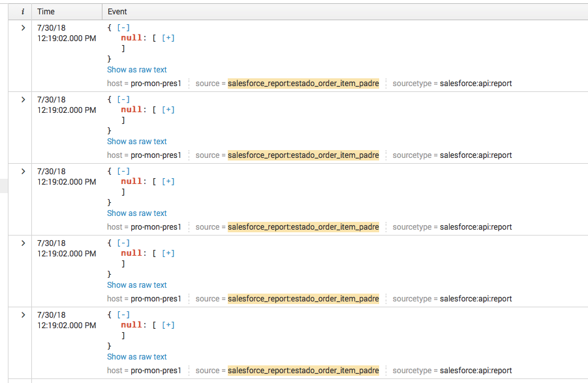The image size is (588, 383).
Task: Click 'Show as raw text' in fourth event
Action: coord(137,285)
